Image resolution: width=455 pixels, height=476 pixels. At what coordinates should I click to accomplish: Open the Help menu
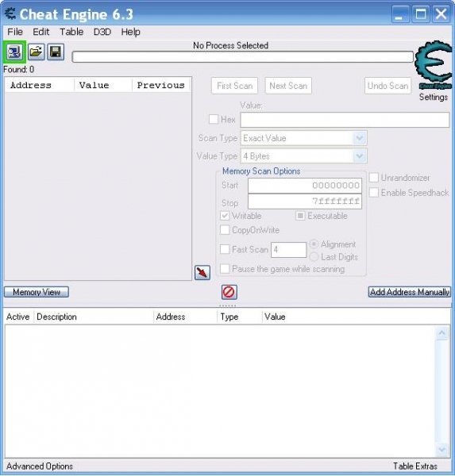(131, 32)
